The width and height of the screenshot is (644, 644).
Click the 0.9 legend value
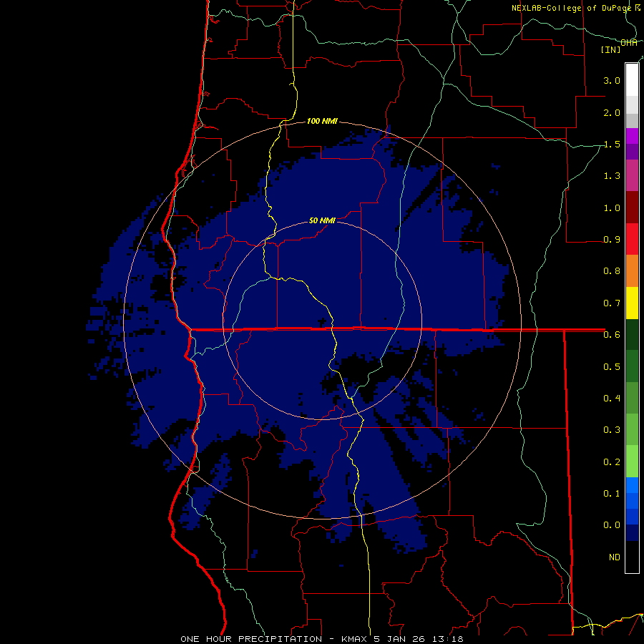612,240
